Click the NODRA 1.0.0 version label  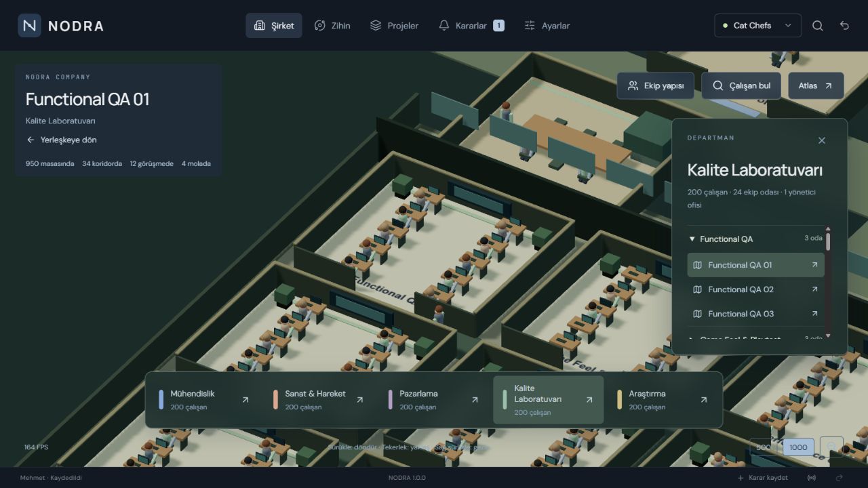click(407, 478)
